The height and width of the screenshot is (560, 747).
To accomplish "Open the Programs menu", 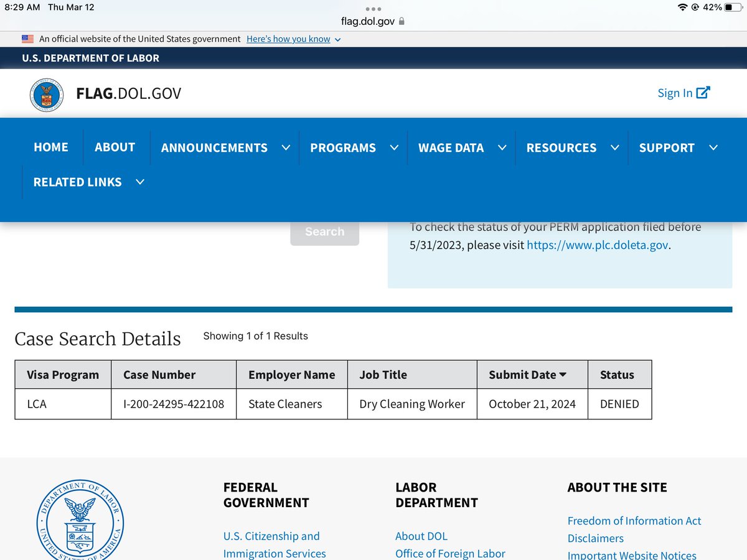I will [x=343, y=147].
